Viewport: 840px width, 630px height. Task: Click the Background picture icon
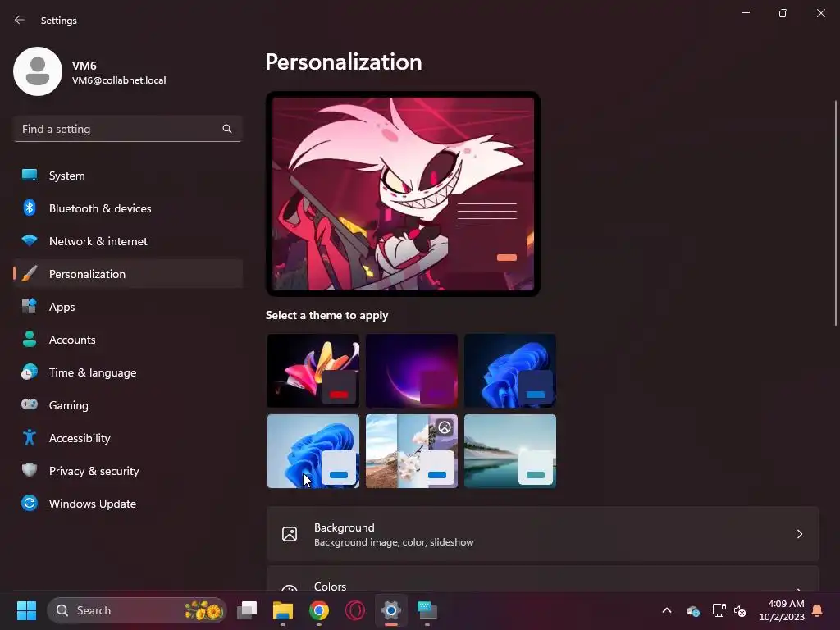[x=290, y=534]
